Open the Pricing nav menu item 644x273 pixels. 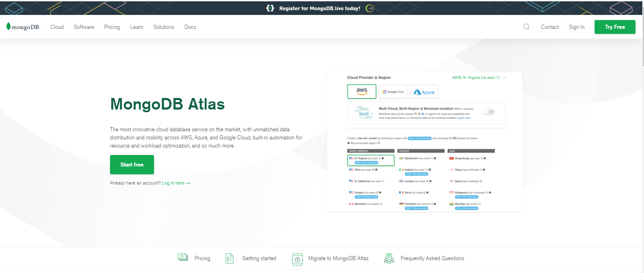pyautogui.click(x=112, y=27)
